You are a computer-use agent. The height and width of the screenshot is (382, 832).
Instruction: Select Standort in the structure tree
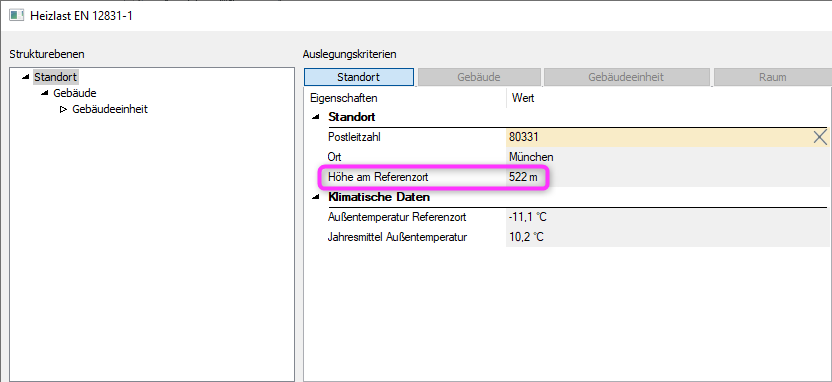point(56,77)
